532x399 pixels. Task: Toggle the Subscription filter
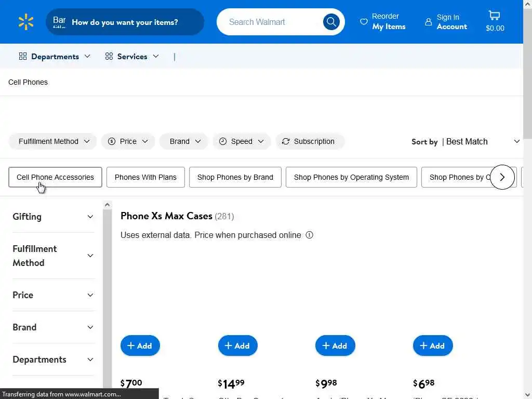(310, 141)
